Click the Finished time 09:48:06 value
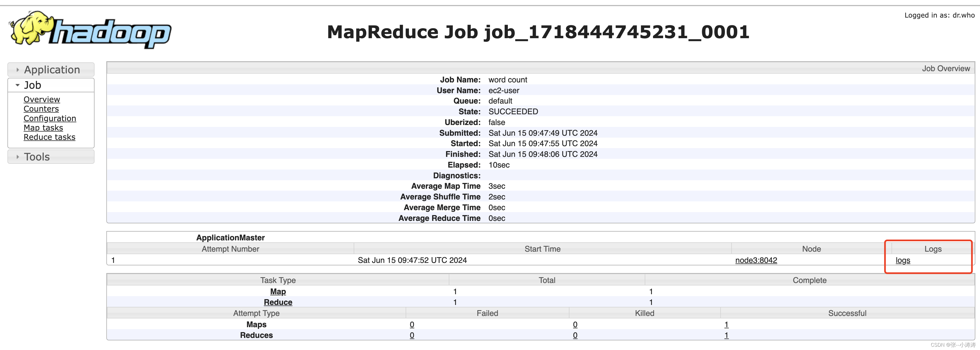This screenshot has height=350, width=980. click(543, 154)
